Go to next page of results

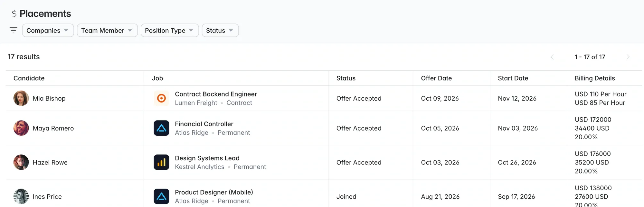(x=628, y=57)
